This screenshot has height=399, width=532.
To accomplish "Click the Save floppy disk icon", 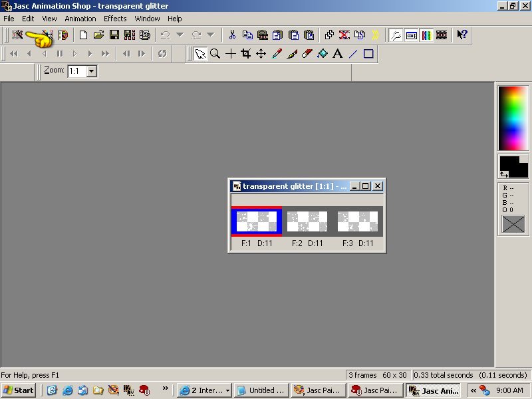I will click(x=114, y=35).
